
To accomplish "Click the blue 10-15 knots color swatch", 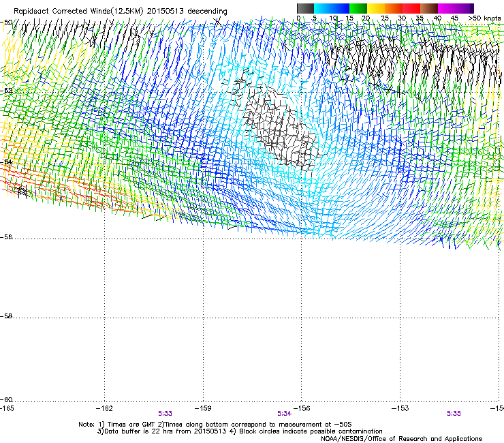I will click(x=341, y=8).
